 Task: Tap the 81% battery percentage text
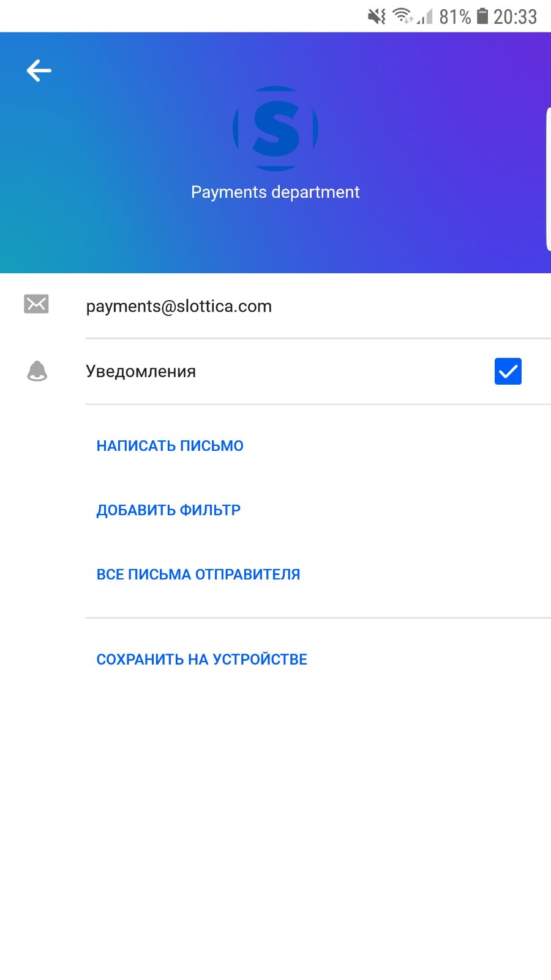[x=455, y=17]
